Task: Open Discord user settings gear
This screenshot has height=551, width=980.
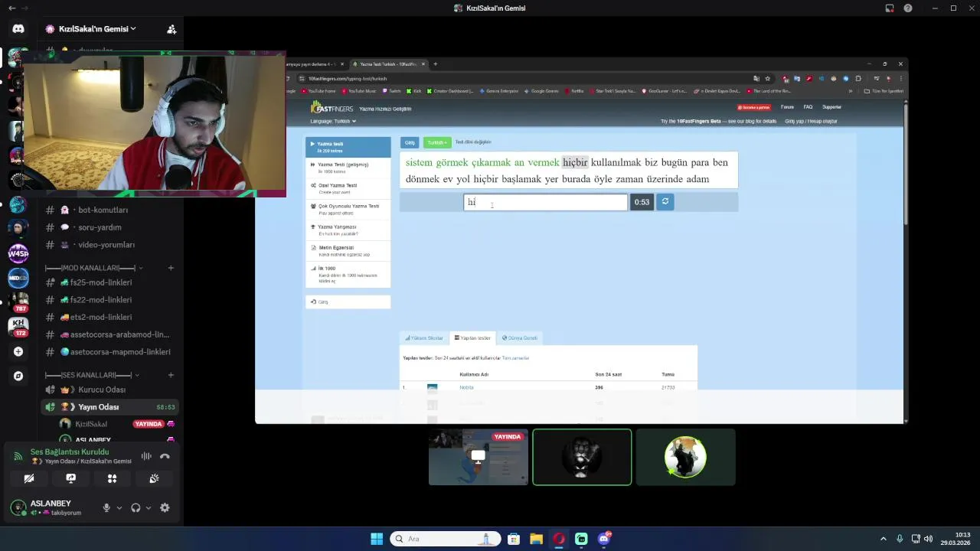Action: (165, 507)
